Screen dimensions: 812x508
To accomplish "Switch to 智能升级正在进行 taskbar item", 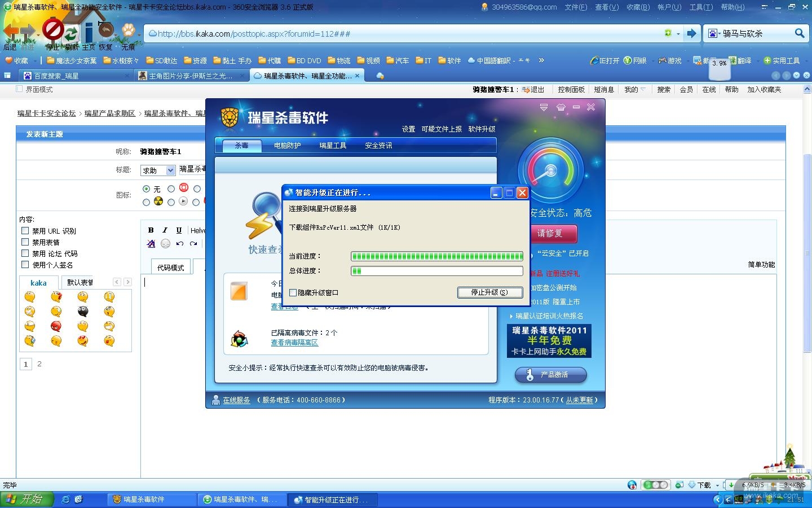I will click(332, 500).
